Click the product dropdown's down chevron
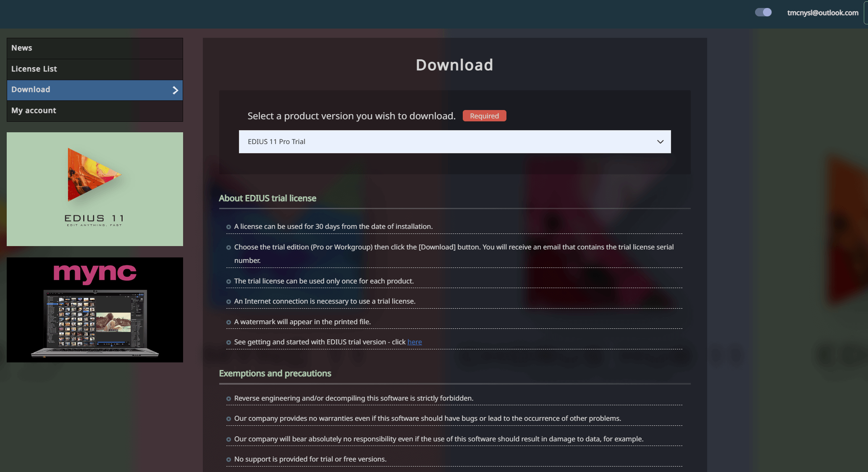The image size is (868, 472). pyautogui.click(x=660, y=142)
